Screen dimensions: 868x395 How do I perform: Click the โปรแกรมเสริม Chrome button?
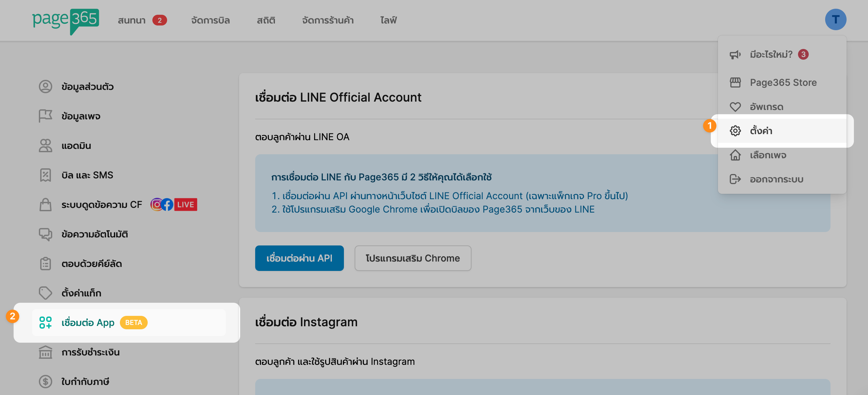(413, 258)
